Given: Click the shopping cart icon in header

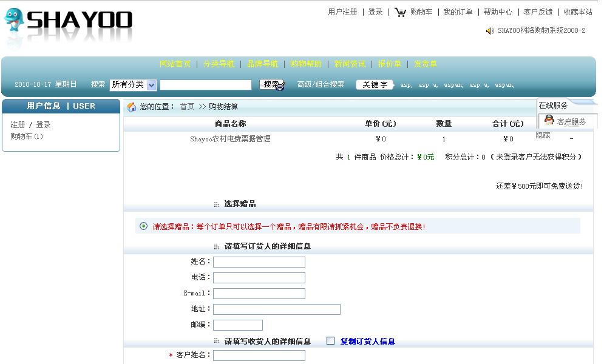Looking at the screenshot, I should [400, 12].
